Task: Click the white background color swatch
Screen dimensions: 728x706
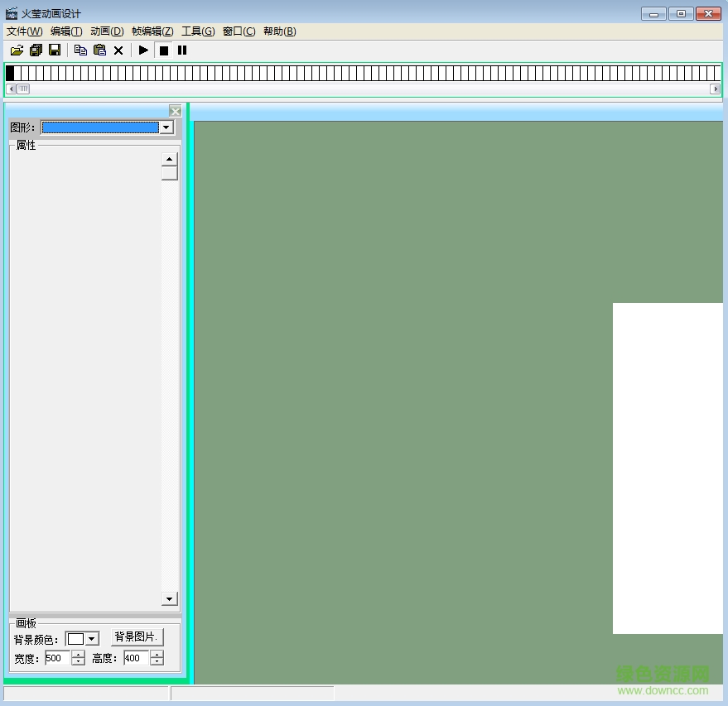Action: [75, 639]
